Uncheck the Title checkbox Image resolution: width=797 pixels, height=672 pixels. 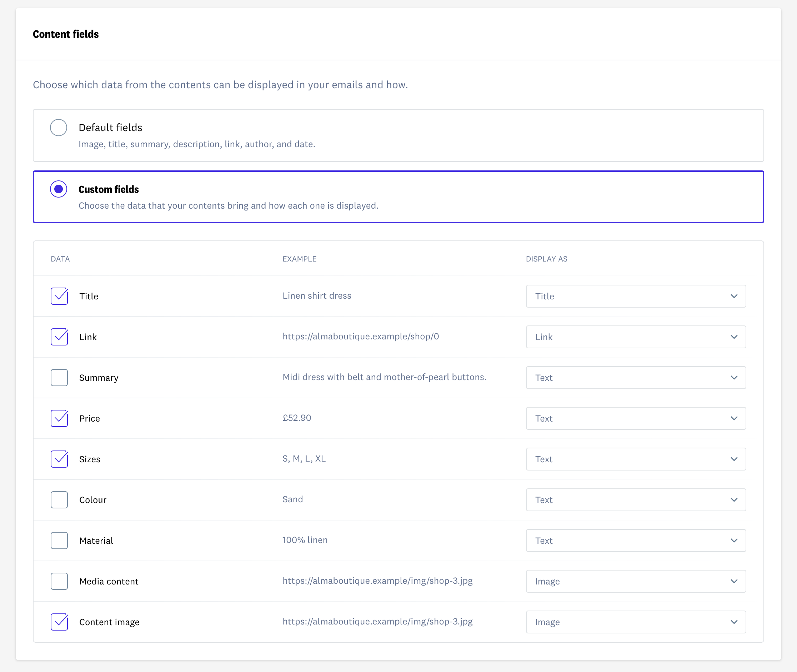[59, 297]
